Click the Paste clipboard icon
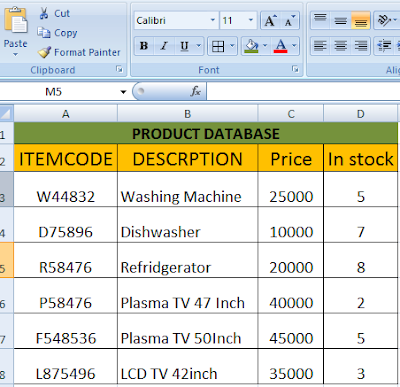 pyautogui.click(x=15, y=20)
